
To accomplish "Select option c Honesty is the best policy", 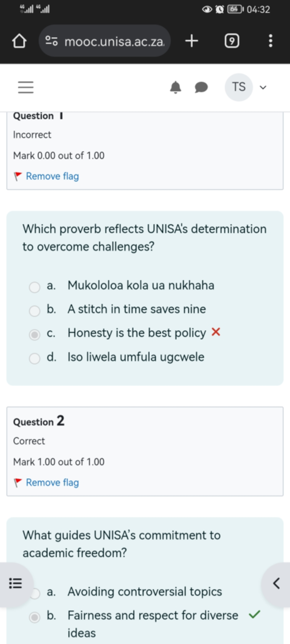I will click(x=35, y=334).
